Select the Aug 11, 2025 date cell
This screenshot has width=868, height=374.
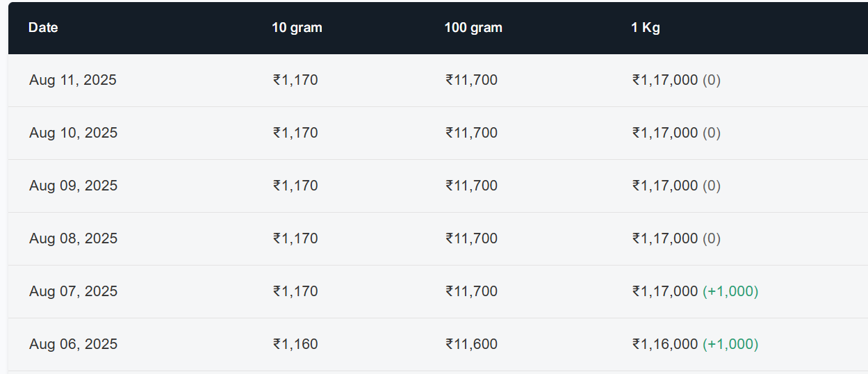[x=73, y=80]
